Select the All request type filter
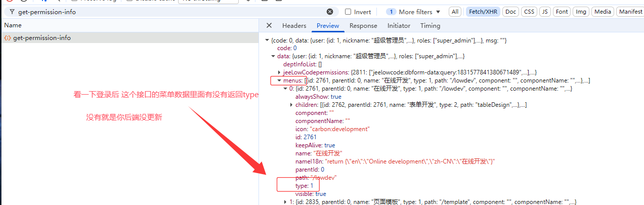Screen dimensions: 644x205 tap(455, 12)
